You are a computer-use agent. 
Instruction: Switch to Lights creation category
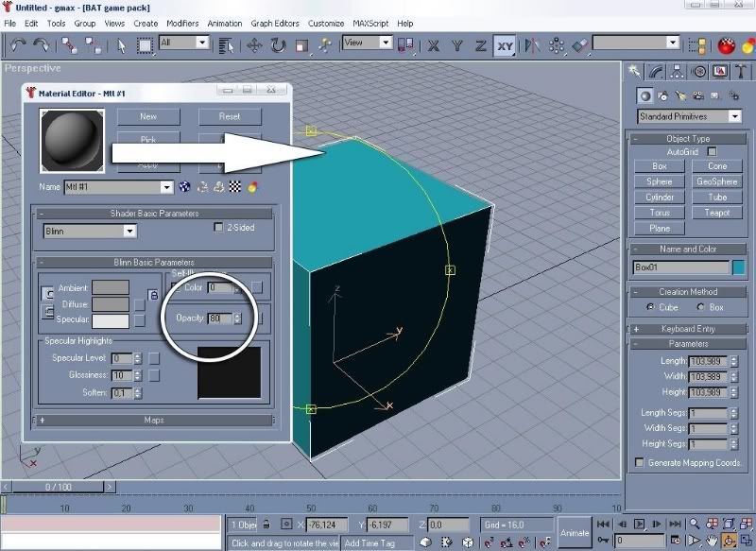click(x=679, y=95)
